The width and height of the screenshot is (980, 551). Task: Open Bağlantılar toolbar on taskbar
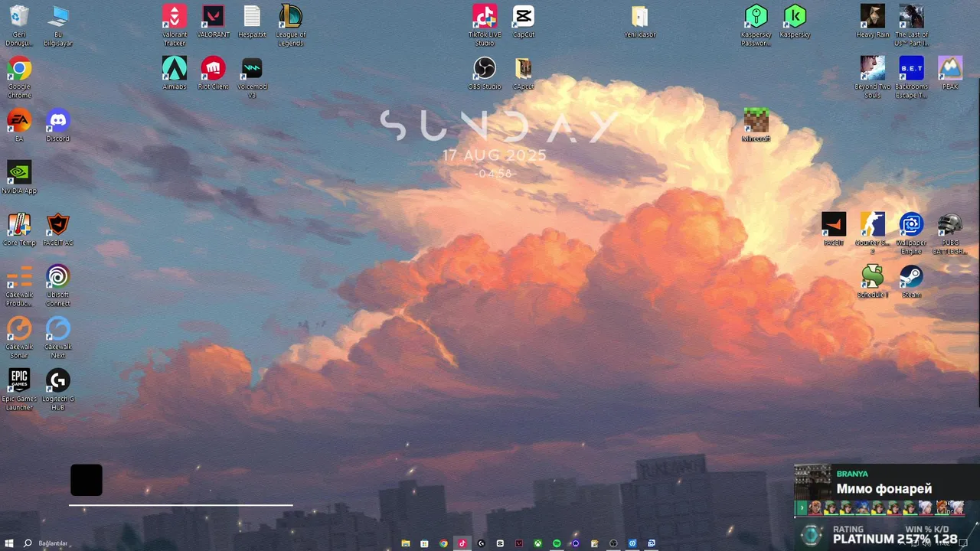tap(53, 543)
